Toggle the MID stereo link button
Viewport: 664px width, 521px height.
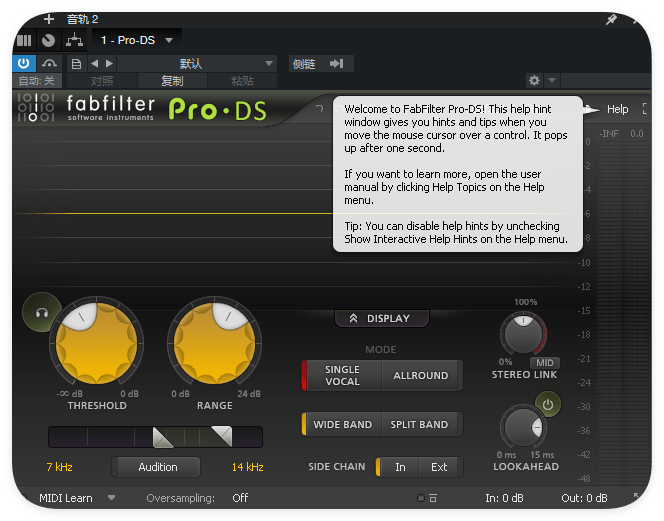(x=545, y=363)
